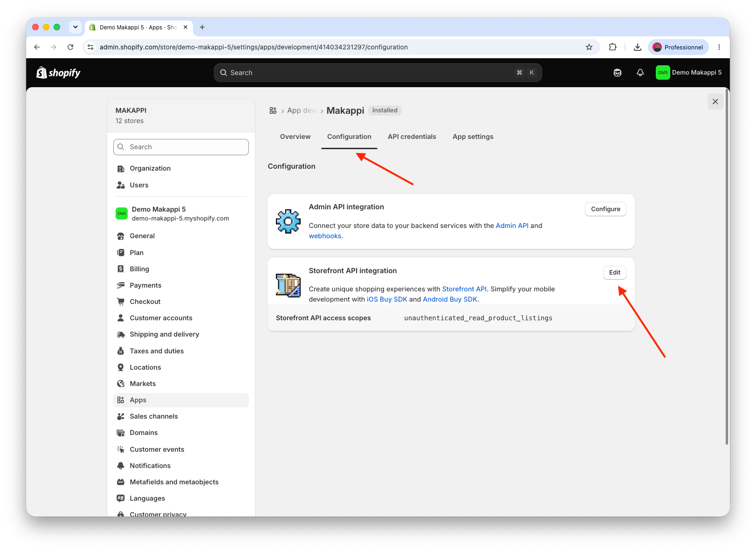Open a new browser tab
The image size is (756, 551).
click(202, 27)
